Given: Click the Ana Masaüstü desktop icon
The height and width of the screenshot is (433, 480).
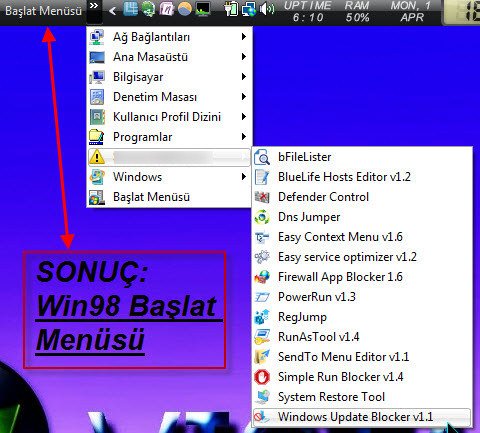Looking at the screenshot, I should point(97,57).
